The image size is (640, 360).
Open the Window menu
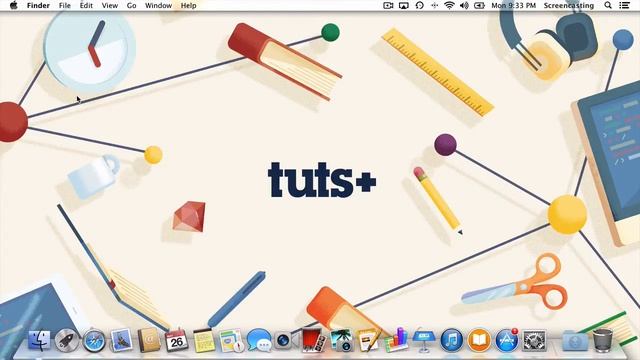click(158, 6)
